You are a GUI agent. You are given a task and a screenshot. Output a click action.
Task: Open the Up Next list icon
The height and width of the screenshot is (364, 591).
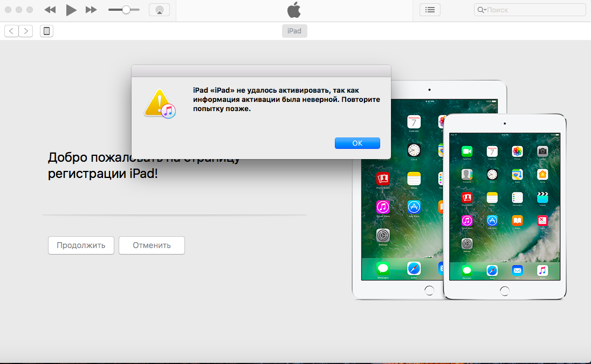[x=430, y=10]
